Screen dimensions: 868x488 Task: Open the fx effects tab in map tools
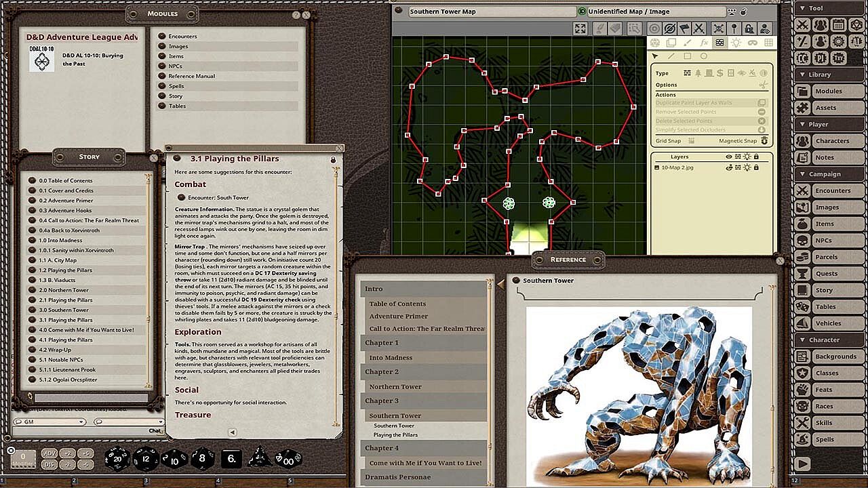click(704, 43)
